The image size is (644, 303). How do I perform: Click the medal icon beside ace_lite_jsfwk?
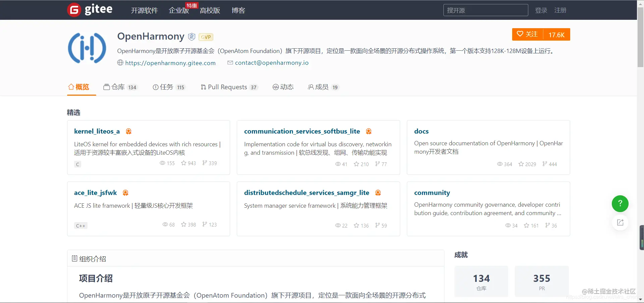tap(125, 193)
